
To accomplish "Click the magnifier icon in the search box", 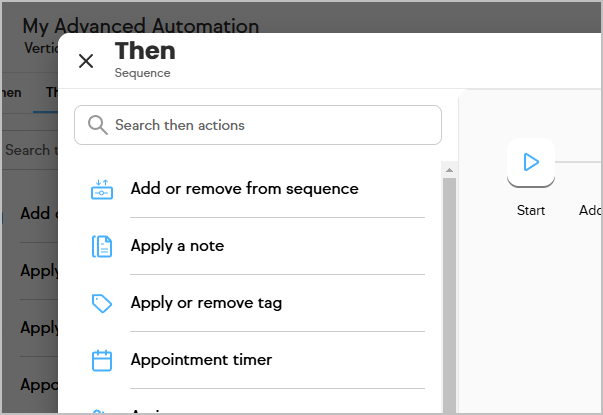I will [x=97, y=125].
